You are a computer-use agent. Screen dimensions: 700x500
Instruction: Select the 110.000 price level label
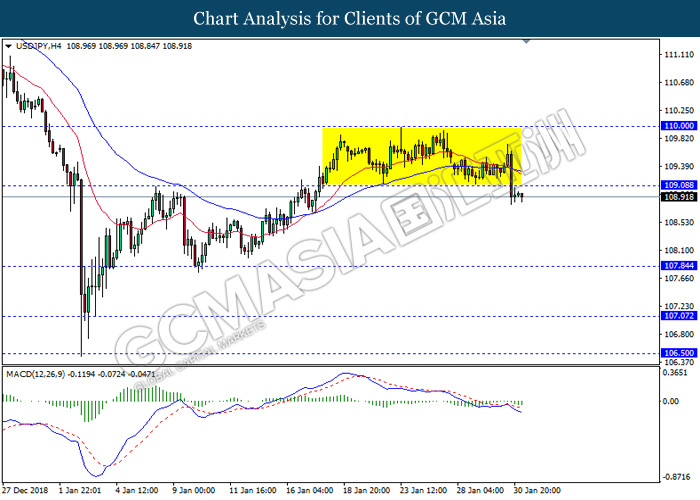pyautogui.click(x=679, y=126)
